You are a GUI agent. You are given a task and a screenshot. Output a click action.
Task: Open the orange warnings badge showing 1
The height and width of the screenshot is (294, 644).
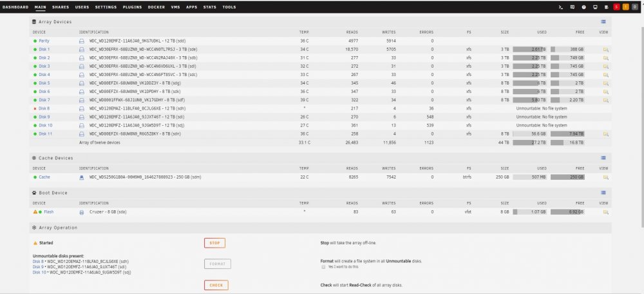point(625,7)
